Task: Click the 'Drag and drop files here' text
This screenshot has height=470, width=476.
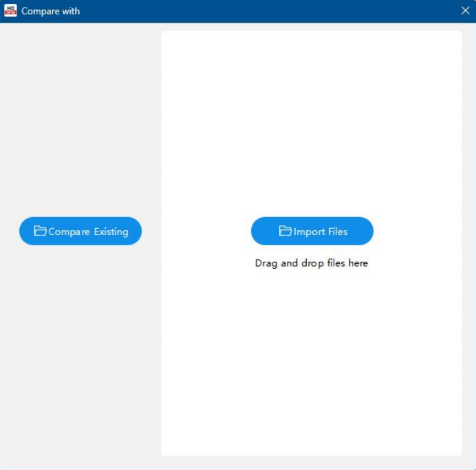Action: [x=312, y=263]
